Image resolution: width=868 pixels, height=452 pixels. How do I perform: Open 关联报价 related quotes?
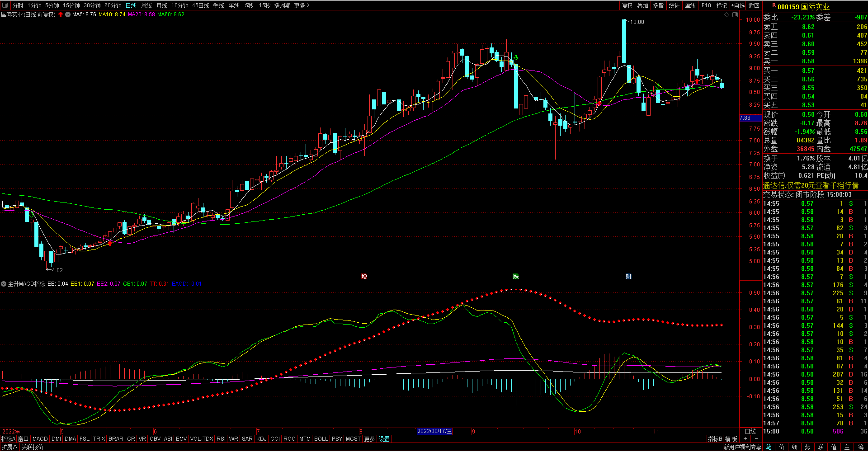tap(33, 447)
